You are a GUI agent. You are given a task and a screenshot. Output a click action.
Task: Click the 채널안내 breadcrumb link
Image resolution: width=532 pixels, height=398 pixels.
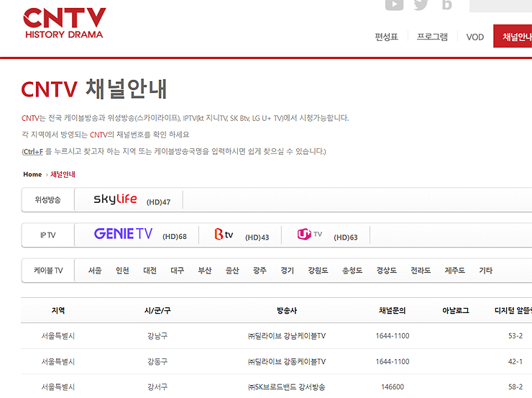[x=63, y=175]
